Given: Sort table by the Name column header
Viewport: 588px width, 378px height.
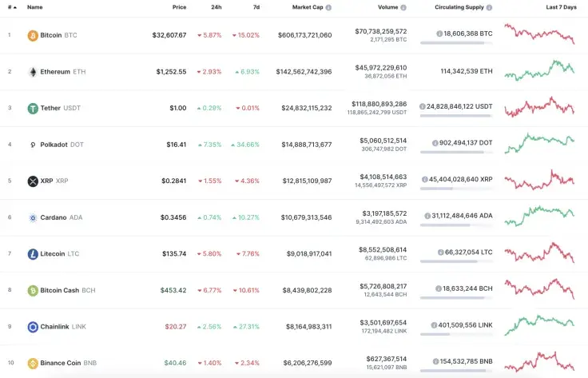Looking at the screenshot, I should click(35, 7).
